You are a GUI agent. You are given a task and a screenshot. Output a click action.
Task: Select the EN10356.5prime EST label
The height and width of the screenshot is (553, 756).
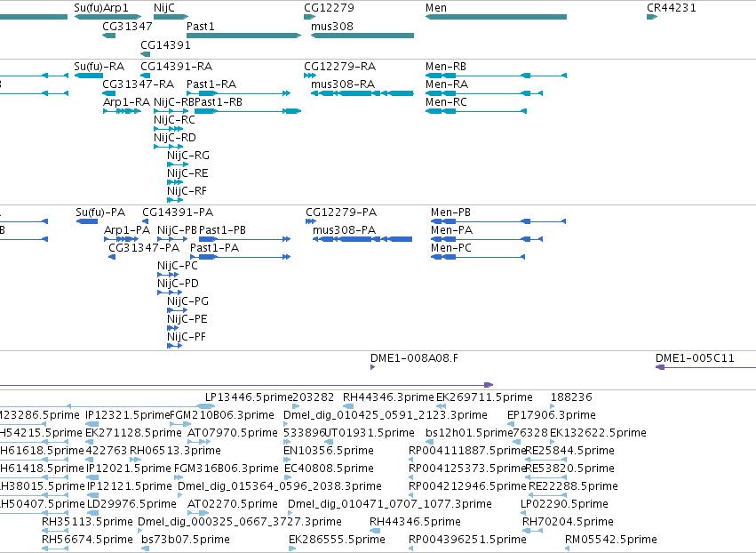[x=329, y=451]
